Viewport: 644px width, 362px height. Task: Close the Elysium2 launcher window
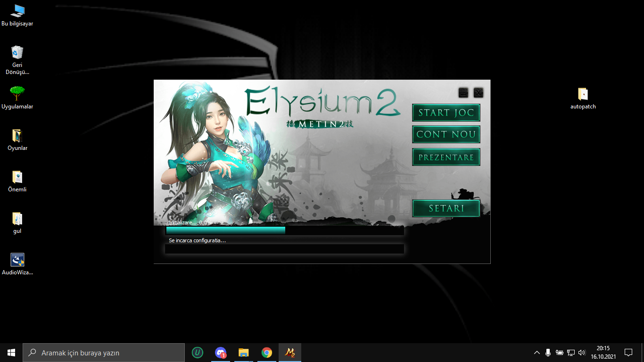[x=479, y=92]
